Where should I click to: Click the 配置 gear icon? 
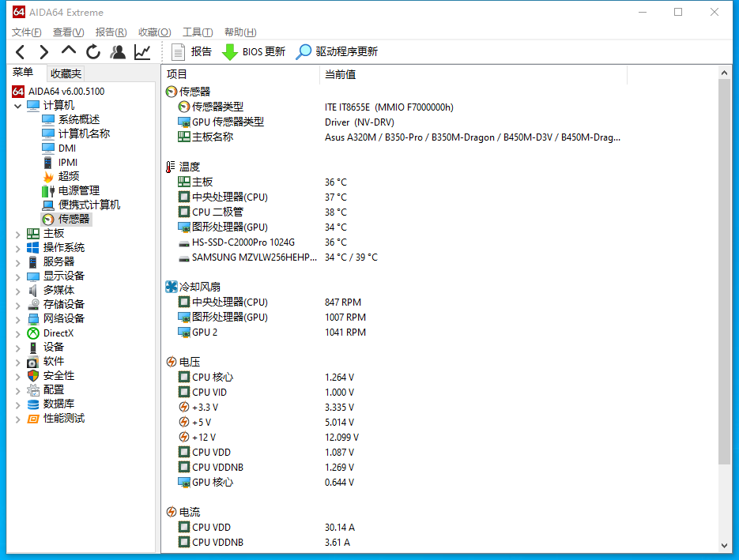pos(33,390)
